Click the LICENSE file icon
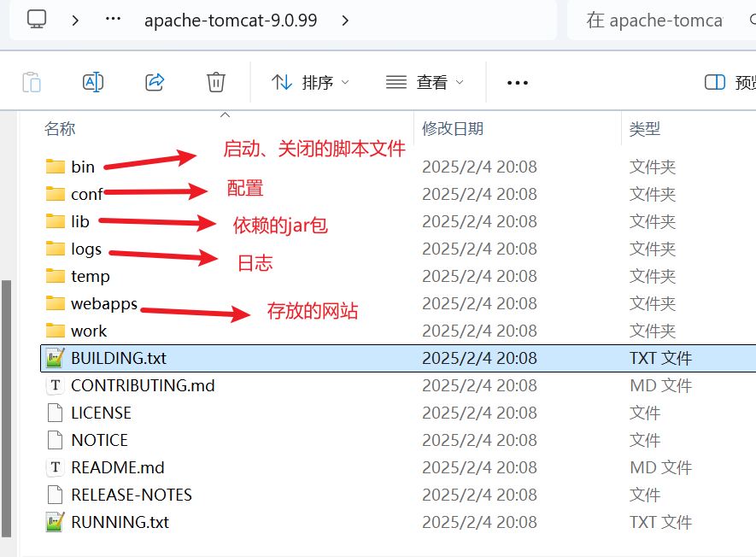Image resolution: width=756 pixels, height=557 pixels. coord(55,413)
